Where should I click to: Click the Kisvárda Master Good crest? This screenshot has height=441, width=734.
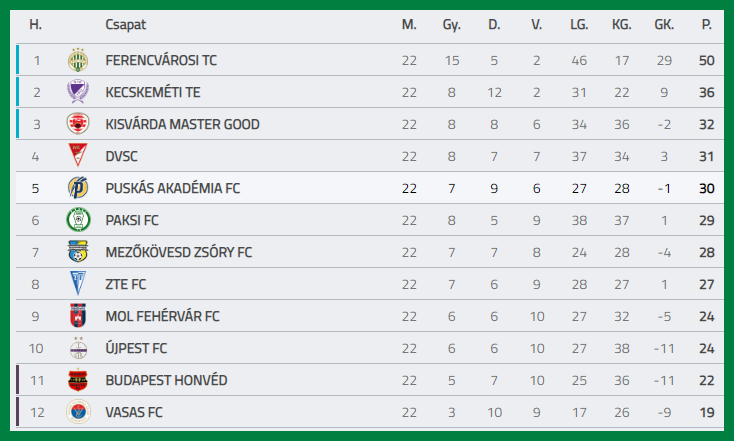click(78, 125)
